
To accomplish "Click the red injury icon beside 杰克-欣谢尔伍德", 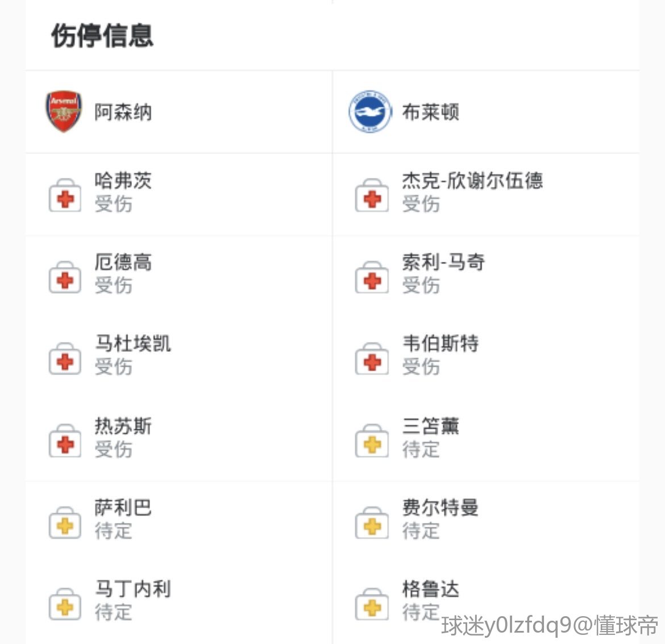I will click(372, 196).
